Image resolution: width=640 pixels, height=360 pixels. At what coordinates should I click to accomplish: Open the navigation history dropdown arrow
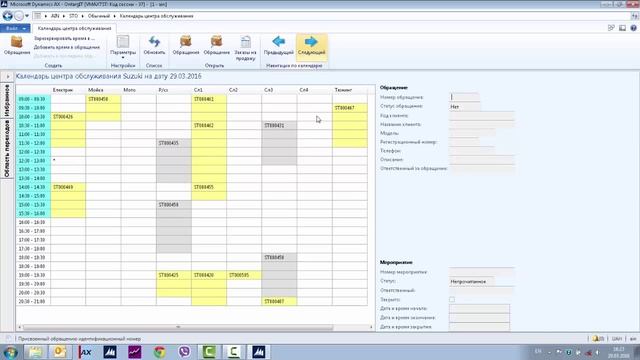tap(27, 16)
